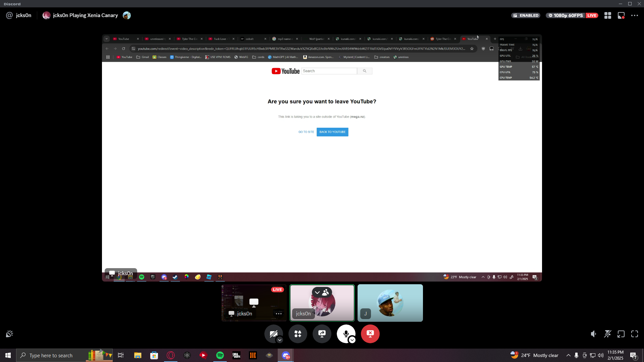Select jcks0n's LIVE stream thumbnail
The image size is (644, 362).
click(254, 303)
